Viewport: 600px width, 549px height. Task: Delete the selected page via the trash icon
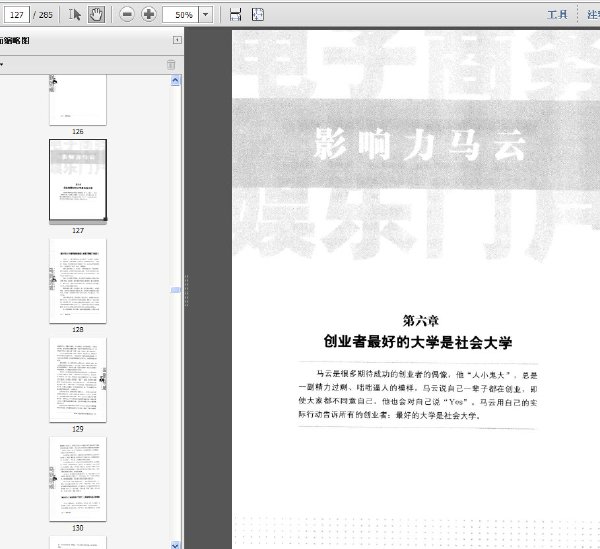coord(171,65)
